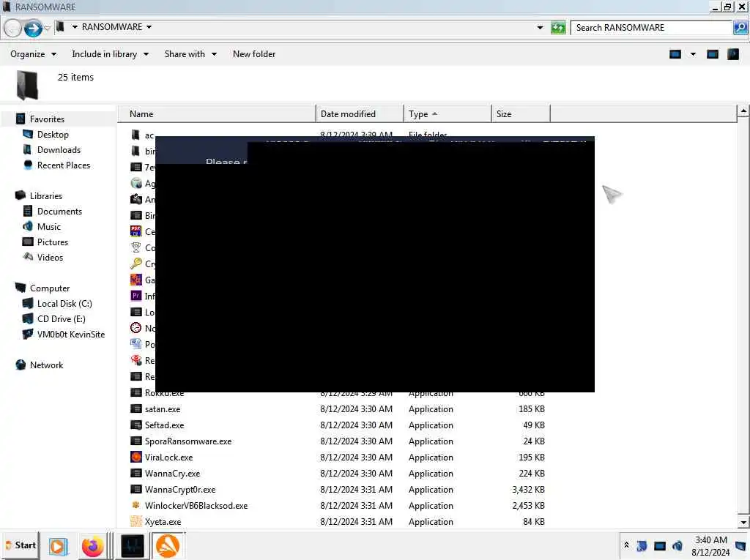Click the Forward navigation arrow button

point(32,29)
